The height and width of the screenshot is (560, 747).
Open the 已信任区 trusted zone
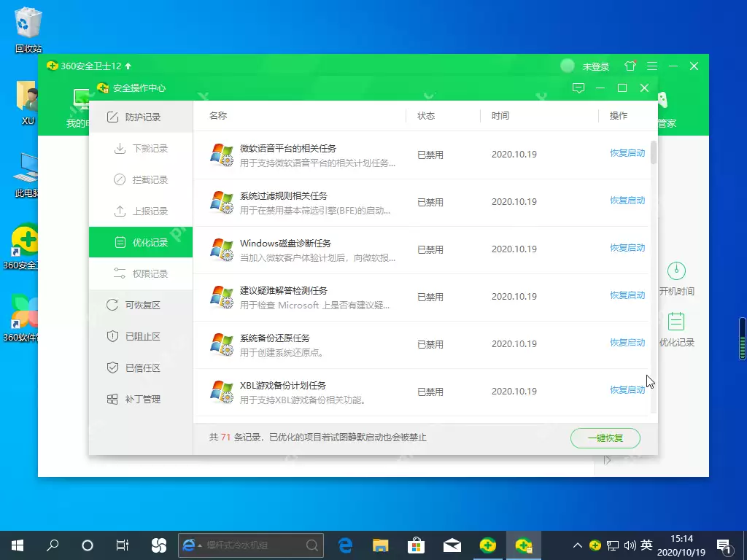[x=134, y=368]
